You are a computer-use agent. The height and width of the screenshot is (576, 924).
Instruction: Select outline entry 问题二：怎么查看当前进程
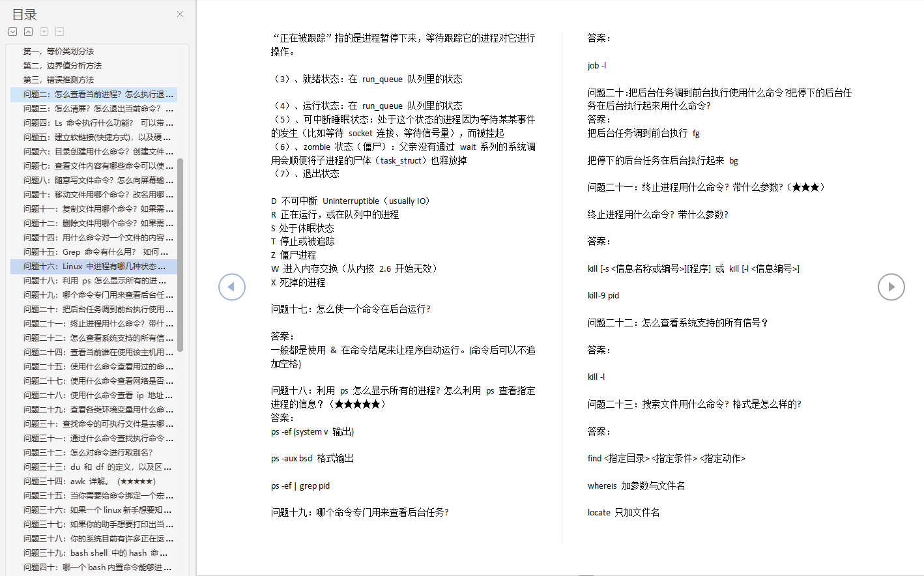(x=94, y=94)
